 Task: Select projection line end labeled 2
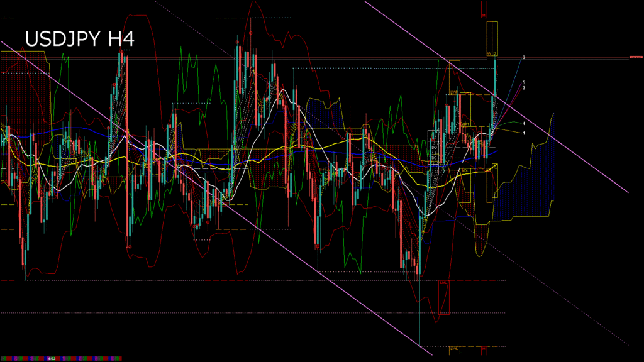(523, 88)
